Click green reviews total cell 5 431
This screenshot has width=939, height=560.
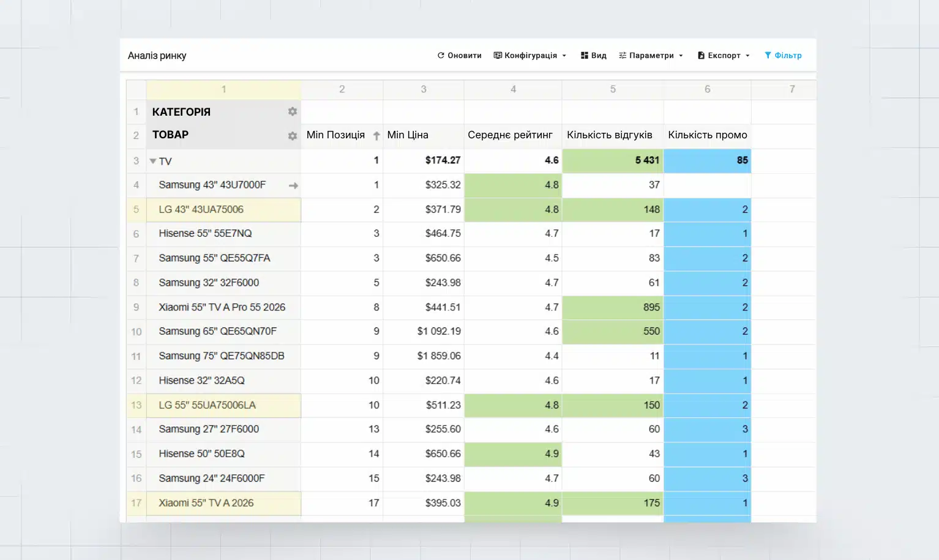point(612,160)
